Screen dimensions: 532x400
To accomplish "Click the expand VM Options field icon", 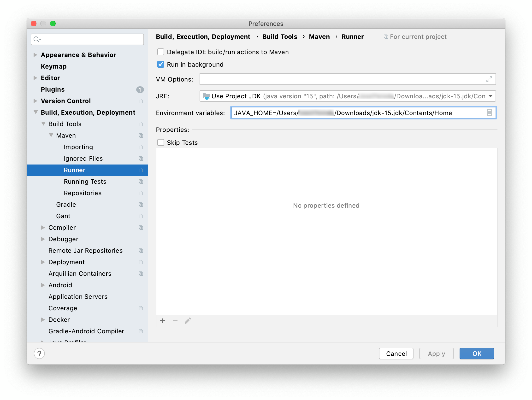I will tap(489, 79).
